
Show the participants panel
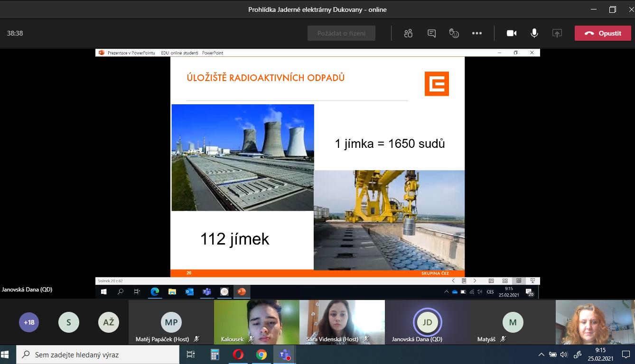(408, 33)
